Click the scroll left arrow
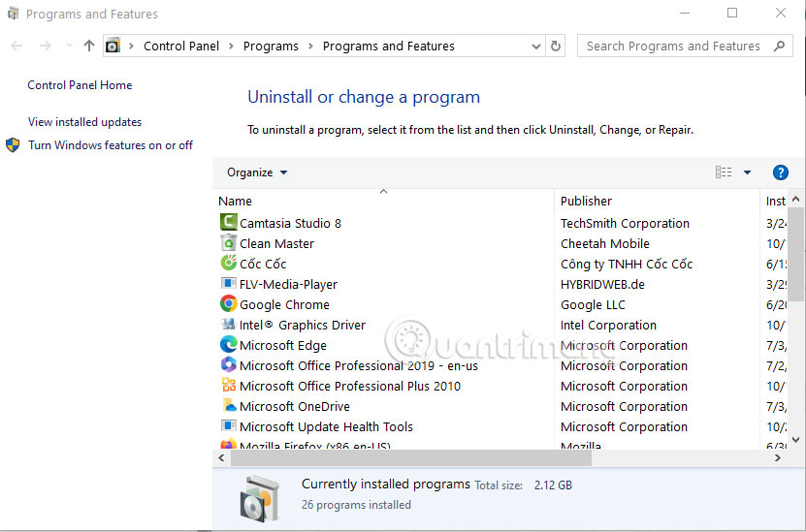Screen dimensions: 806x532 (x=221, y=457)
